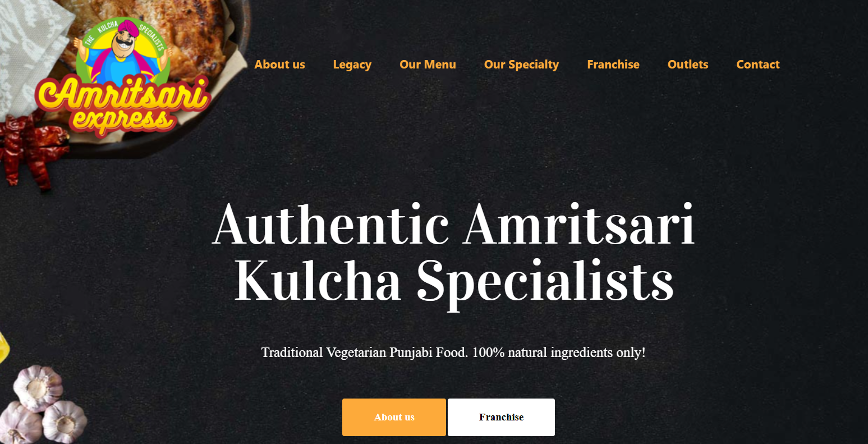This screenshot has width=868, height=444.
Task: View Outlets from the top menu
Action: tap(688, 65)
